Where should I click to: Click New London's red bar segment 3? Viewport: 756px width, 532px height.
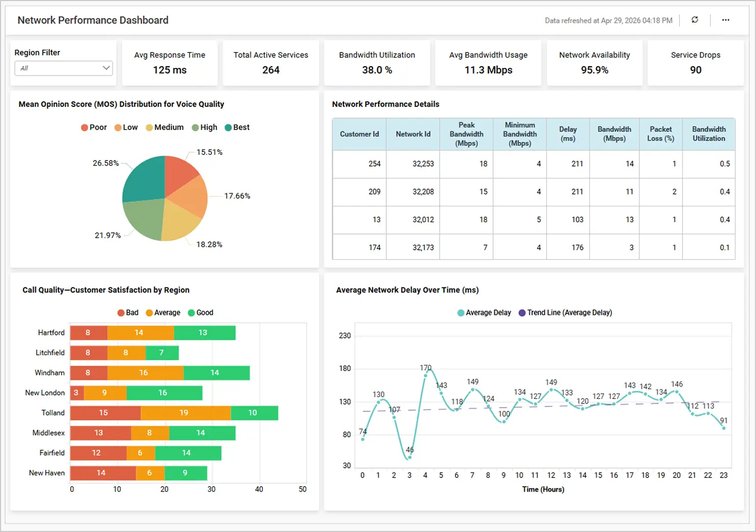77,393
